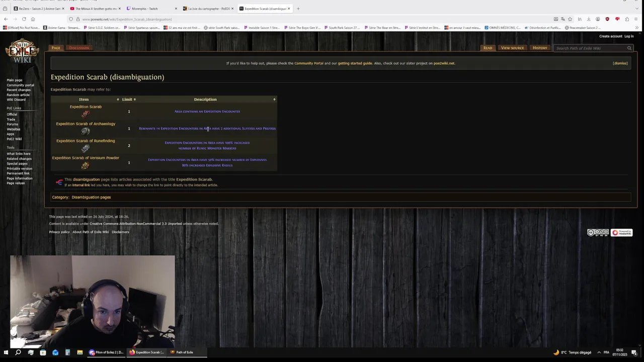Click the taskbar search icon

coord(18,352)
